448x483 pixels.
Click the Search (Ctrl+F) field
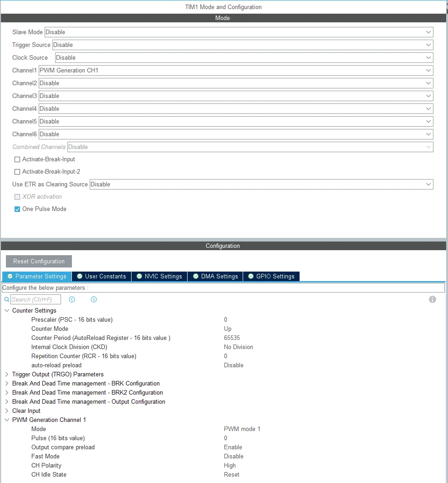pos(36,299)
